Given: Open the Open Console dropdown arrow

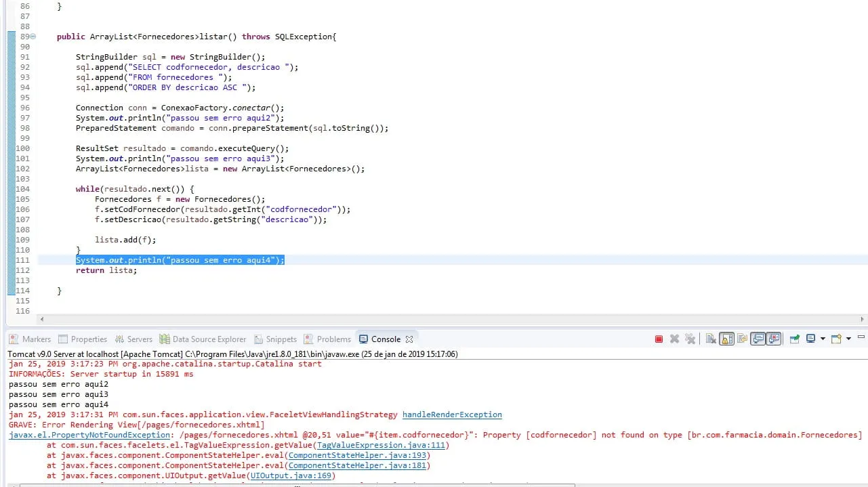Looking at the screenshot, I should click(848, 339).
